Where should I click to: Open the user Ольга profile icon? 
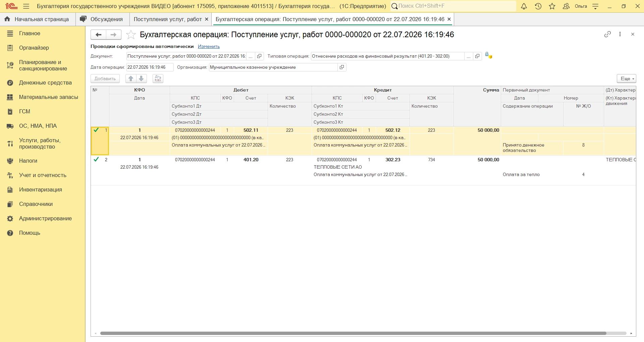(x=566, y=6)
